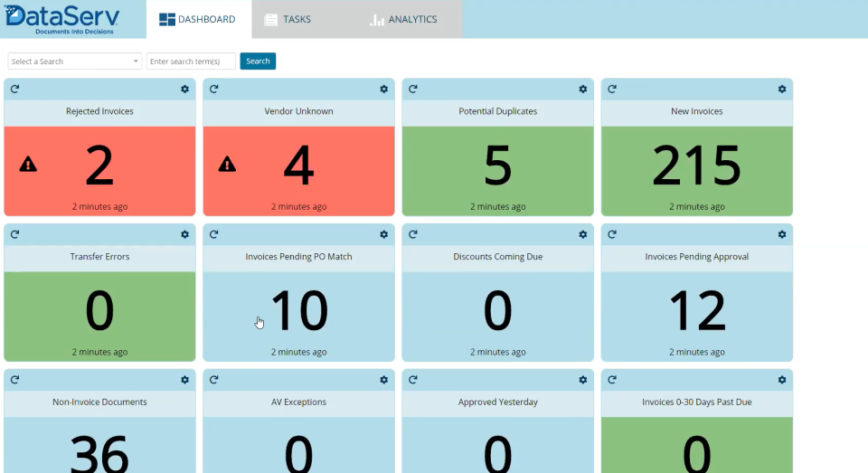Image resolution: width=868 pixels, height=473 pixels.
Task: Refresh the New Invoices tile
Action: [612, 89]
